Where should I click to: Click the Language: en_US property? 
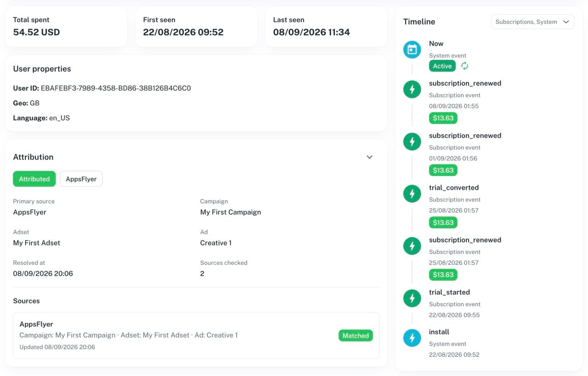[x=41, y=118]
